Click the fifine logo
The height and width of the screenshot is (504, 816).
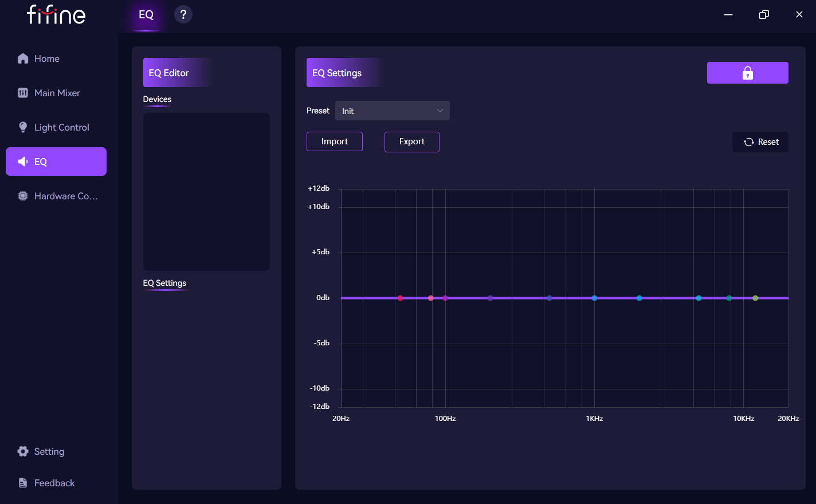[56, 14]
